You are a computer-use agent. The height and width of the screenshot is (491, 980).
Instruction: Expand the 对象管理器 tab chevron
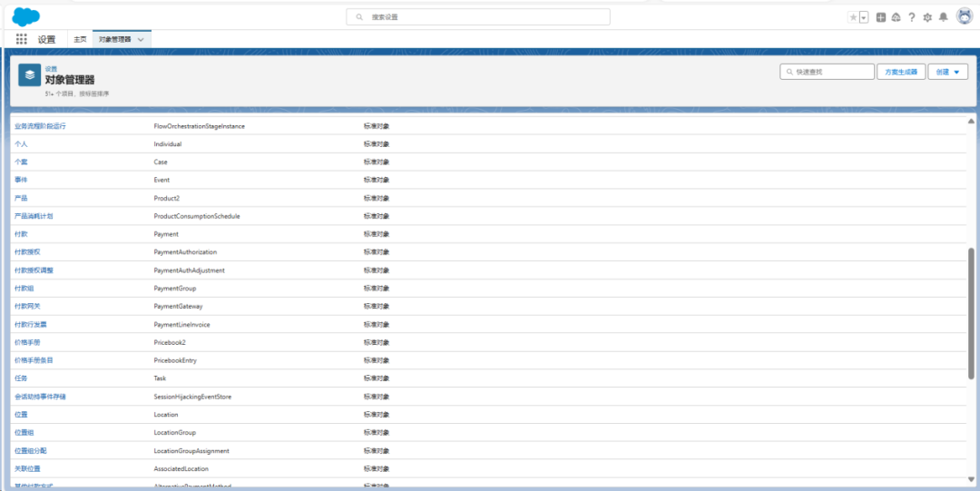pos(141,39)
